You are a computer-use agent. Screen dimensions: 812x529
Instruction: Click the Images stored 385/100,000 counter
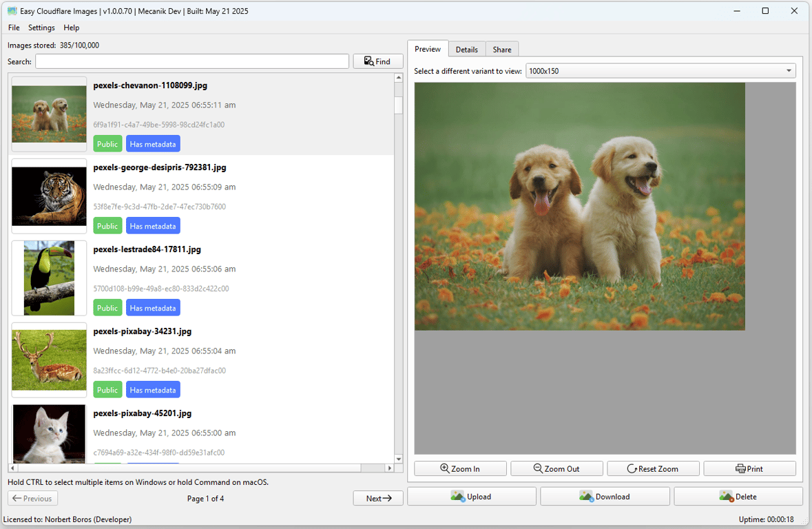tap(53, 45)
